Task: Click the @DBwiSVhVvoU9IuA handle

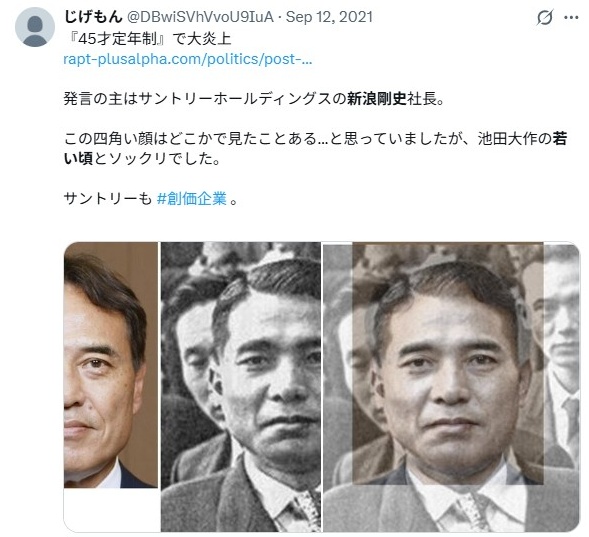Action: pyautogui.click(x=201, y=17)
